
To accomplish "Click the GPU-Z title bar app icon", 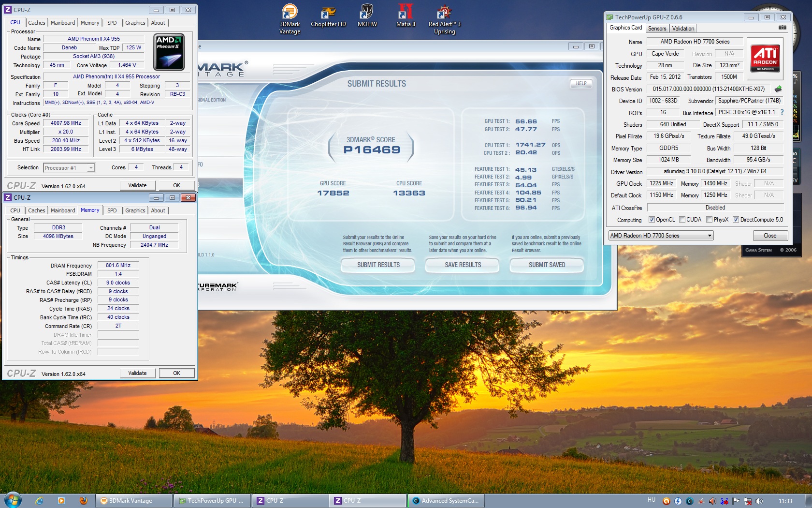I will point(610,17).
